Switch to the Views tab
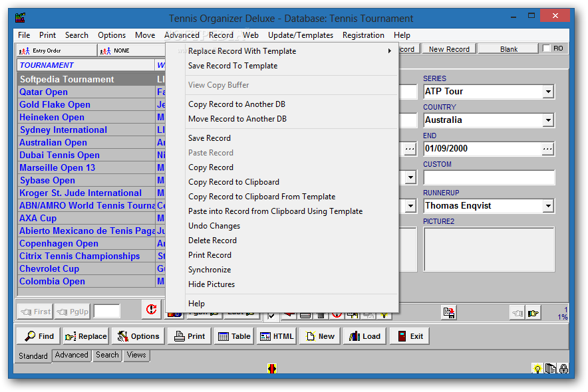Image resolution: width=588 pixels, height=392 pixels. point(136,355)
